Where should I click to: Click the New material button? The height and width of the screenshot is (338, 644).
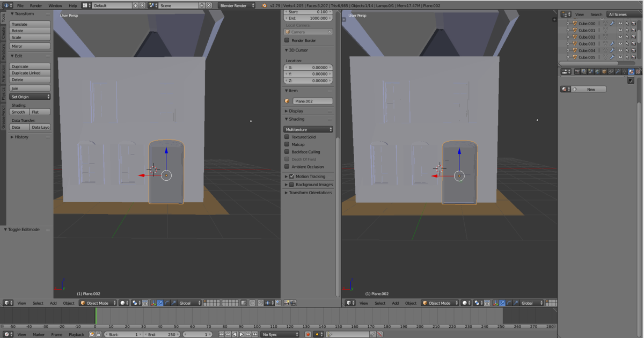[x=589, y=89]
